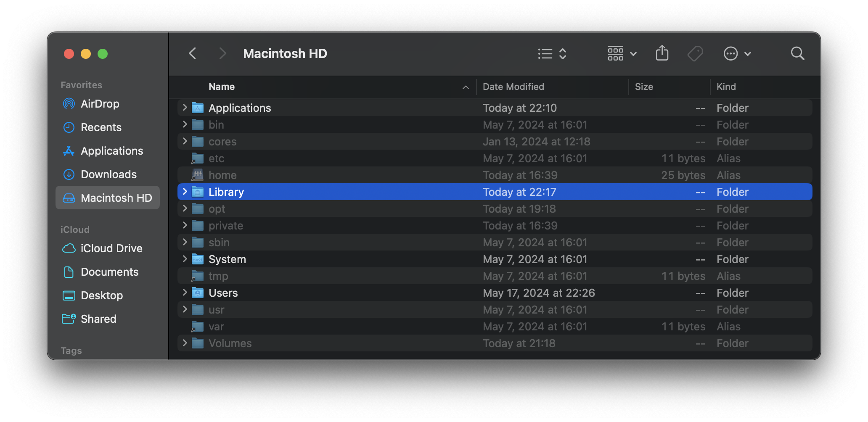868x422 pixels.
Task: Select the System folder row
Action: tap(228, 259)
